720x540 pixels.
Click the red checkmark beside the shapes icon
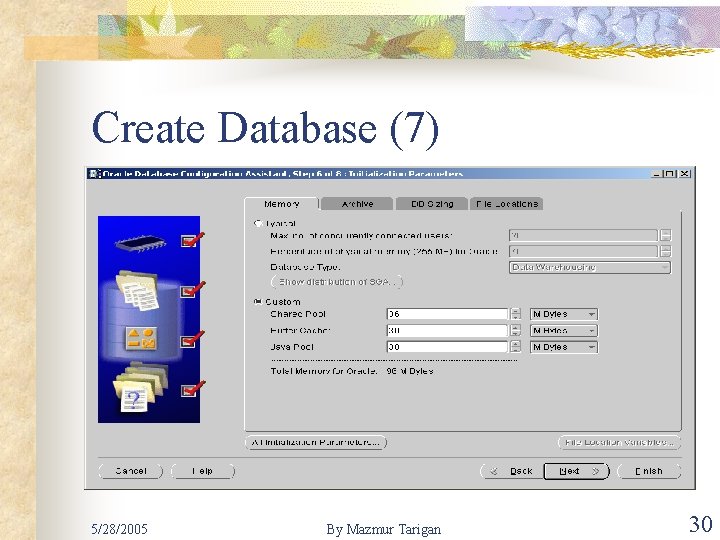point(192,339)
